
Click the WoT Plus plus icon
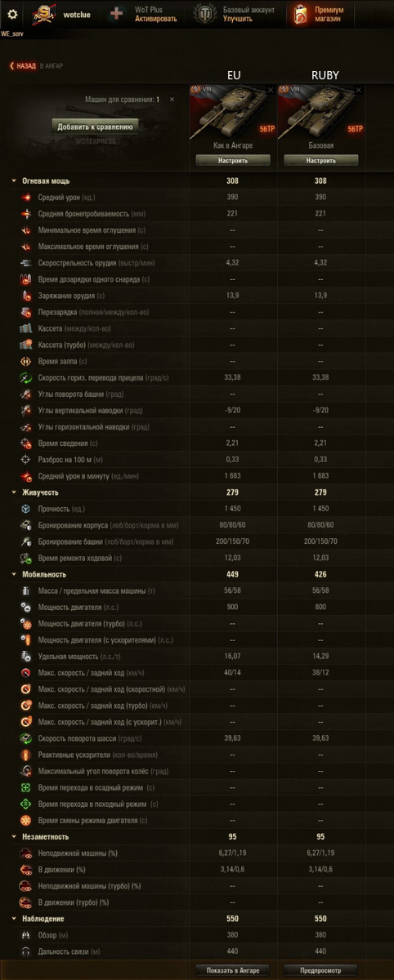pos(116,14)
